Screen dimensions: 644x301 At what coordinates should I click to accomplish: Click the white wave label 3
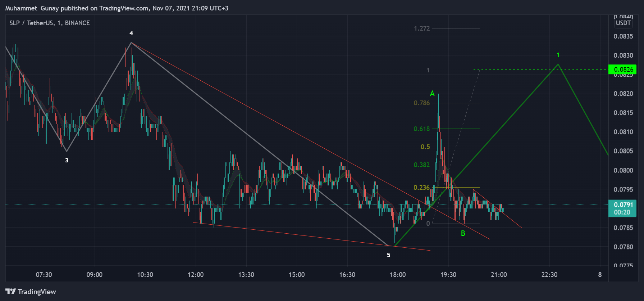pyautogui.click(x=67, y=160)
